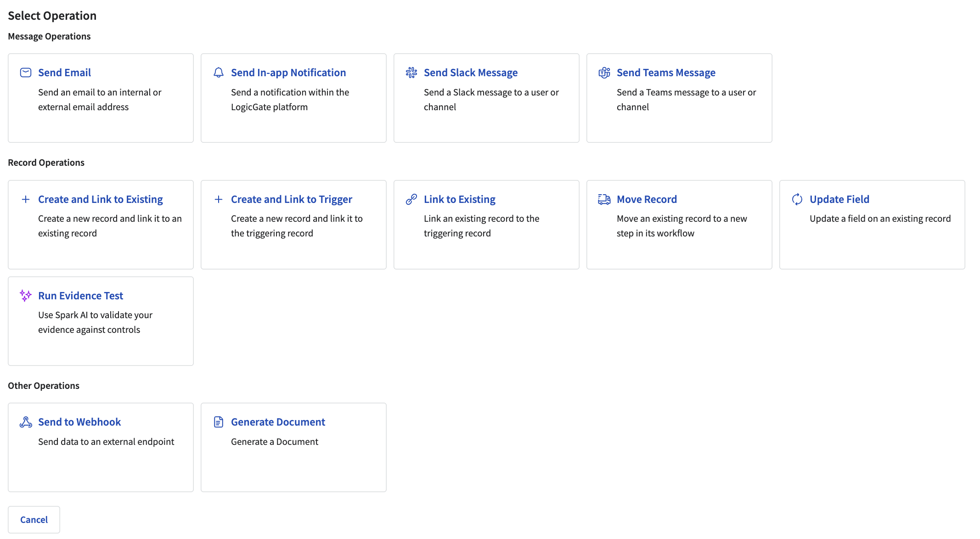Click the Slack logo icon

(411, 73)
